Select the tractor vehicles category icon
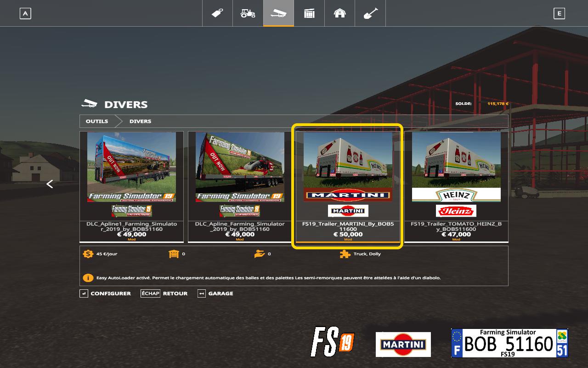Screen dimensions: 588x368 click(x=248, y=13)
